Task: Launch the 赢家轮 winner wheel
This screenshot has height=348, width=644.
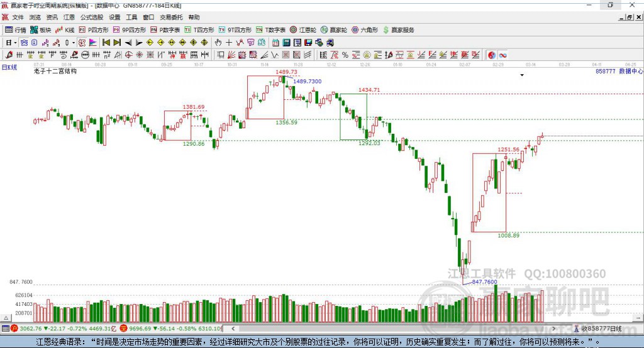Action: [x=334, y=30]
